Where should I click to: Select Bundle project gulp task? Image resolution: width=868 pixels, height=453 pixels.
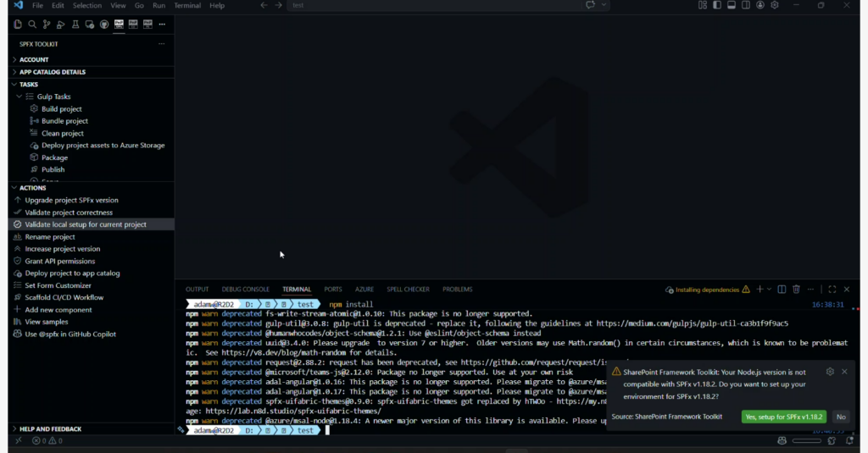[64, 121]
